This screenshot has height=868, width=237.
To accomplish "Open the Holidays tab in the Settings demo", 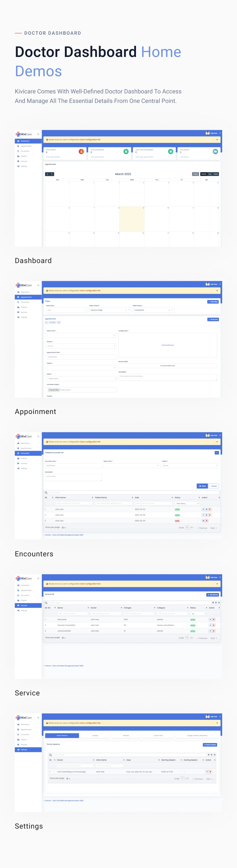I will click(x=95, y=735).
